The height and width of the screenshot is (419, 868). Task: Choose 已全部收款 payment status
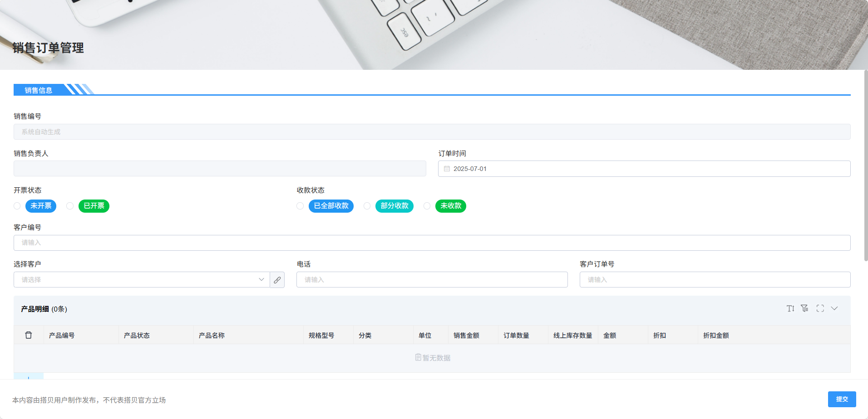[300, 206]
